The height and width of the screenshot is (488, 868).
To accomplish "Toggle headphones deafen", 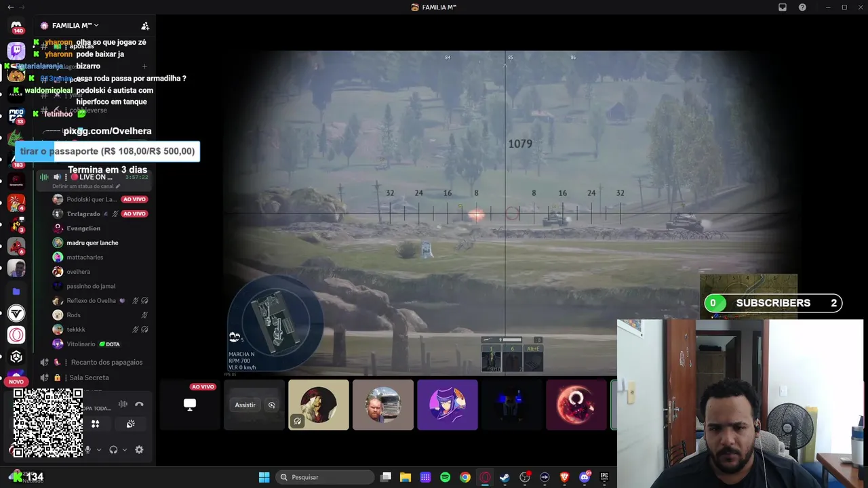I will tap(113, 449).
